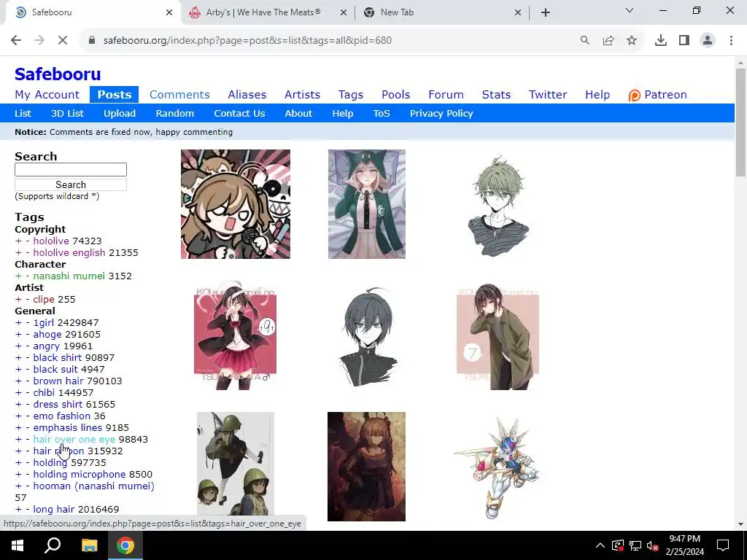
Task: Open the helmeted soldiers thumbnail
Action: click(236, 463)
